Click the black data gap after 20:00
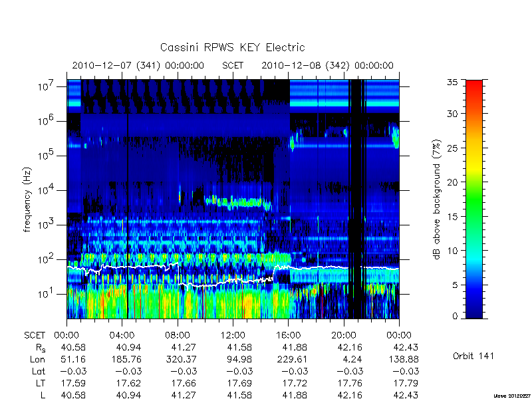This screenshot has width=532, height=399. click(x=355, y=199)
